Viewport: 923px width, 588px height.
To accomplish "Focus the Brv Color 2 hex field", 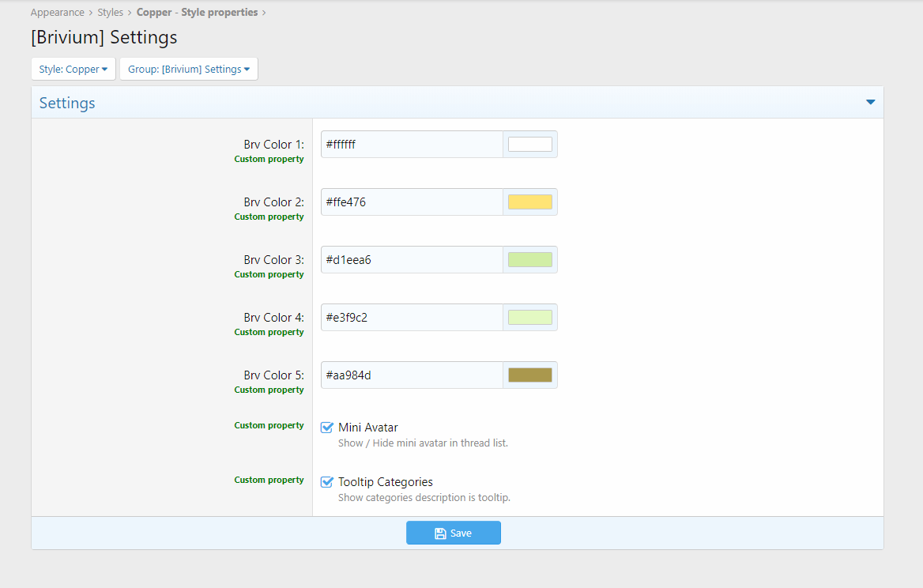I will coord(412,202).
